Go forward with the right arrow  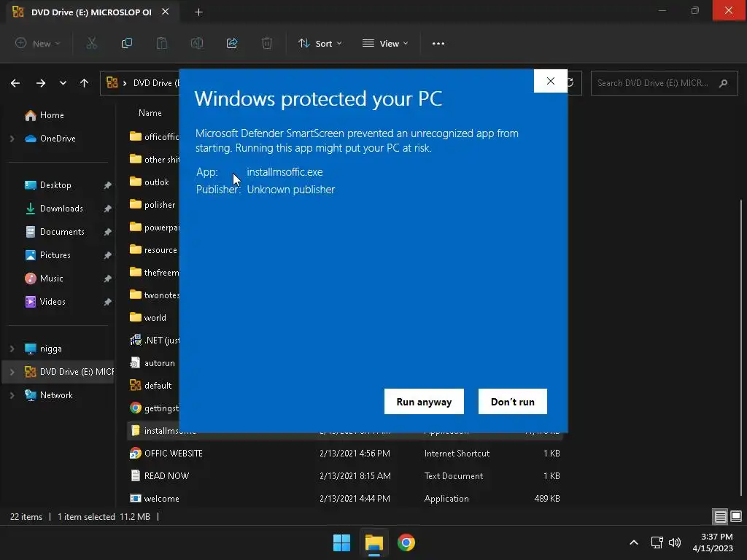(41, 83)
